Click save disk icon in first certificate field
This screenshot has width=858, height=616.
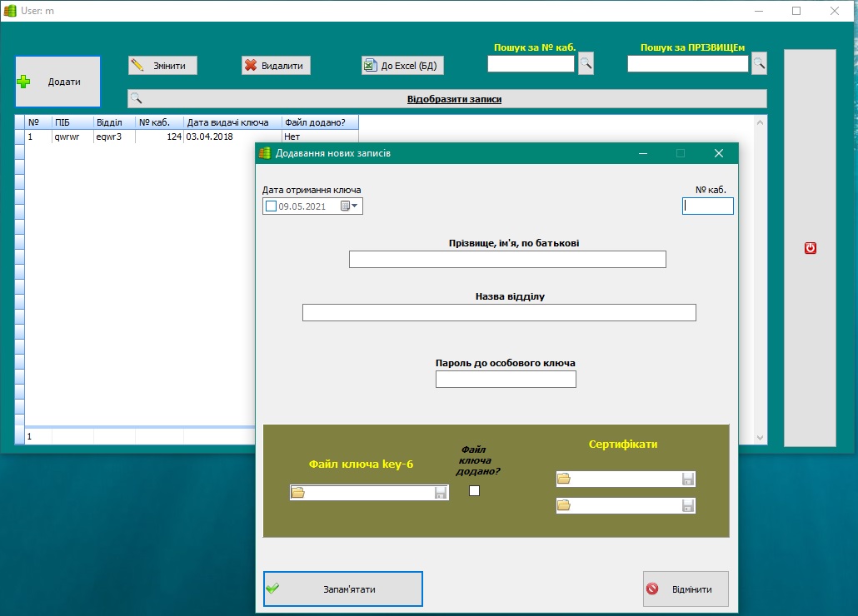688,479
